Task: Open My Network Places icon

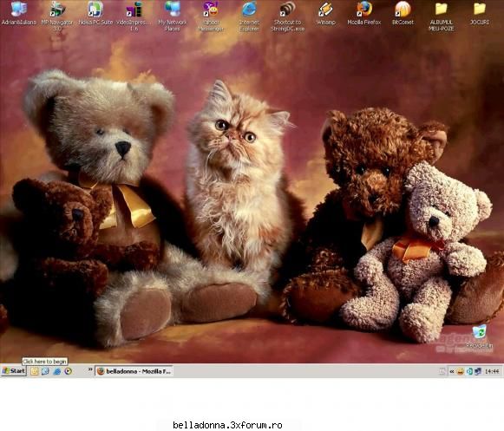Action: (x=173, y=16)
